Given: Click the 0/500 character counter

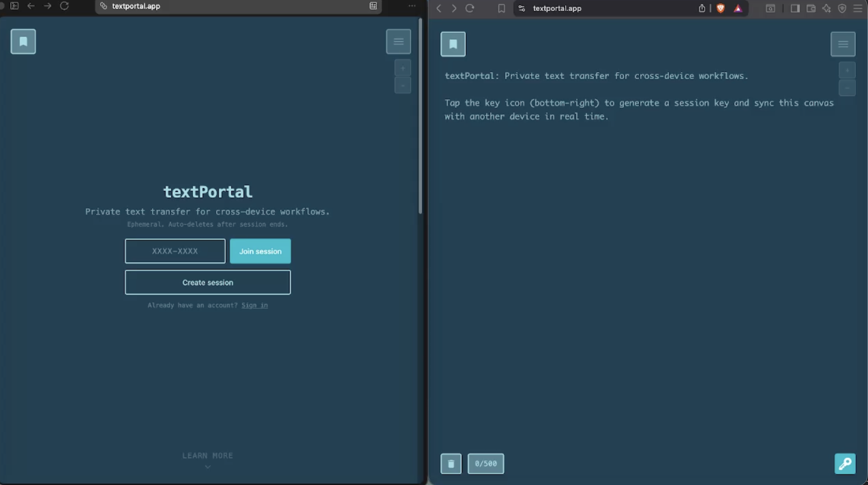Looking at the screenshot, I should [486, 464].
